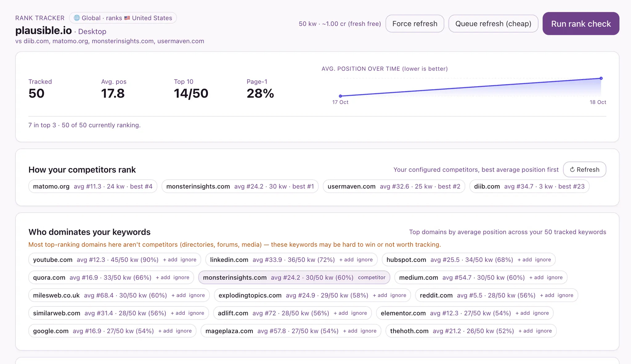Image resolution: width=631 pixels, height=364 pixels.
Task: Open the diib.com competitor chip
Action: pyautogui.click(x=529, y=186)
